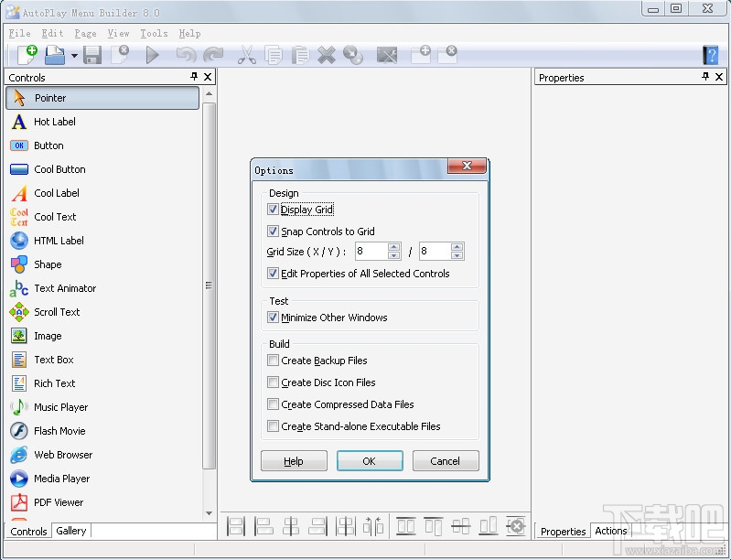
Task: Increase Grid Size X with up arrow
Action: coord(394,247)
